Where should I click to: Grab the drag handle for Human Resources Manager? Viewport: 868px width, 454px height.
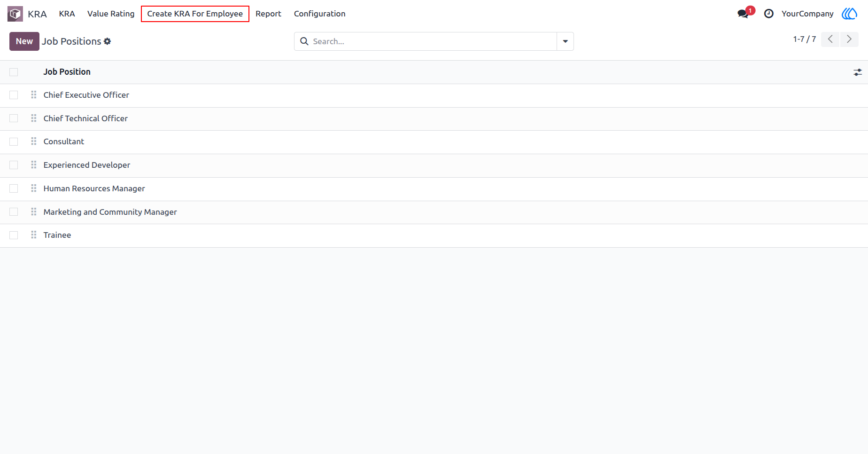34,188
